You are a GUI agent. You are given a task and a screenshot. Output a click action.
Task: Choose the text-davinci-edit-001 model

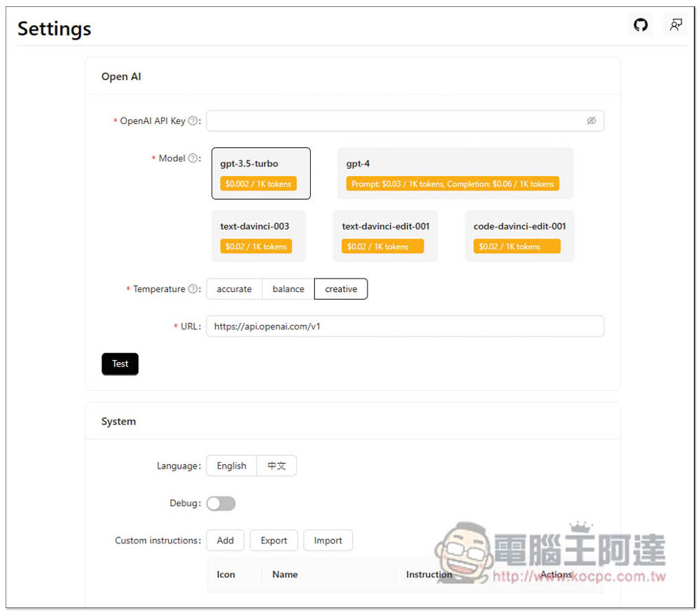coord(385,236)
